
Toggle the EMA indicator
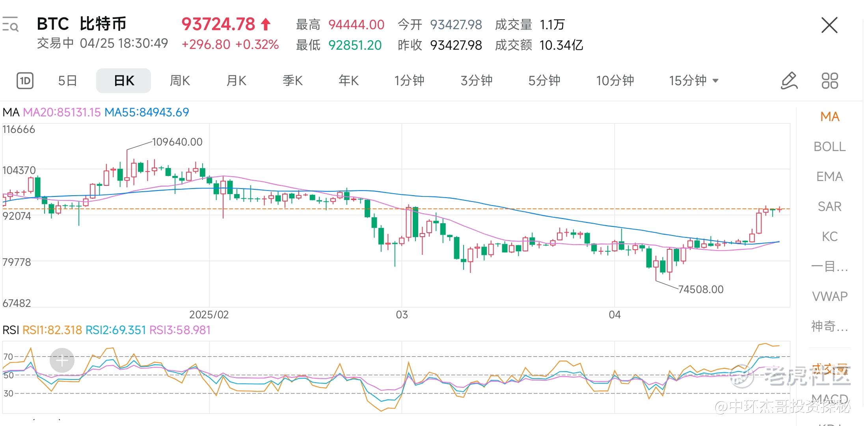[829, 177]
